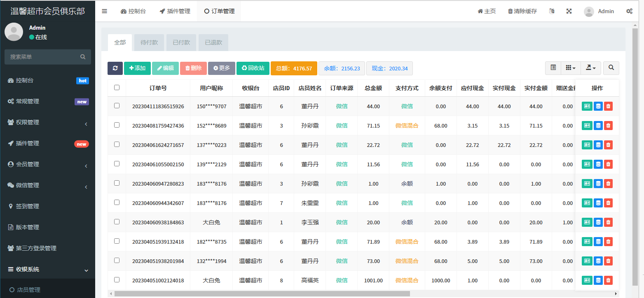
Task: Open the export dropdown next to search
Action: tap(591, 68)
